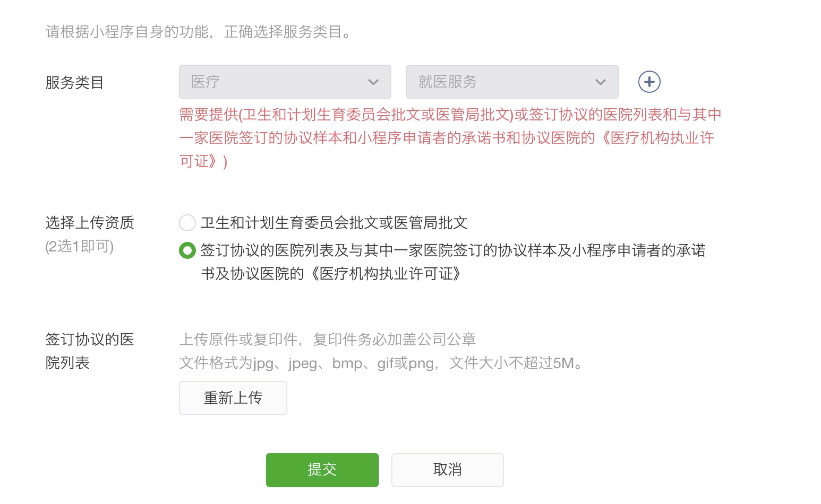Select the green 签订协议的医院列表 radio button
The height and width of the screenshot is (504, 821).
tap(187, 250)
